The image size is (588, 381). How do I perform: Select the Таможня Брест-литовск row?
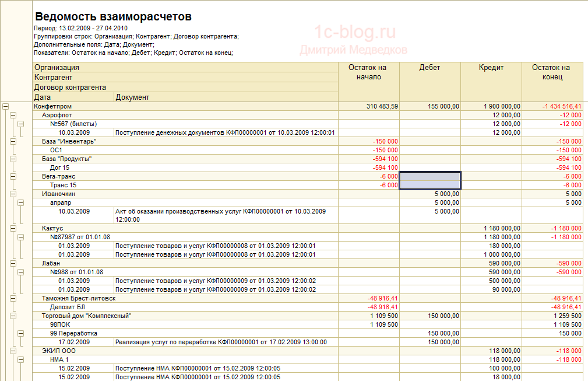(78, 298)
